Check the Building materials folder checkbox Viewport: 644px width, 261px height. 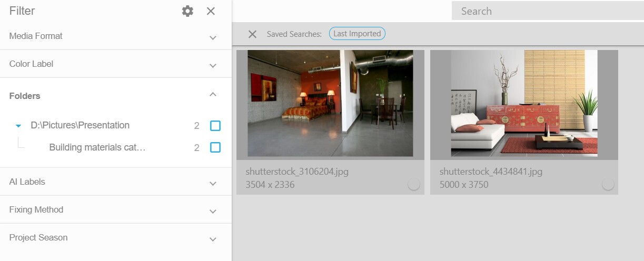(x=215, y=148)
